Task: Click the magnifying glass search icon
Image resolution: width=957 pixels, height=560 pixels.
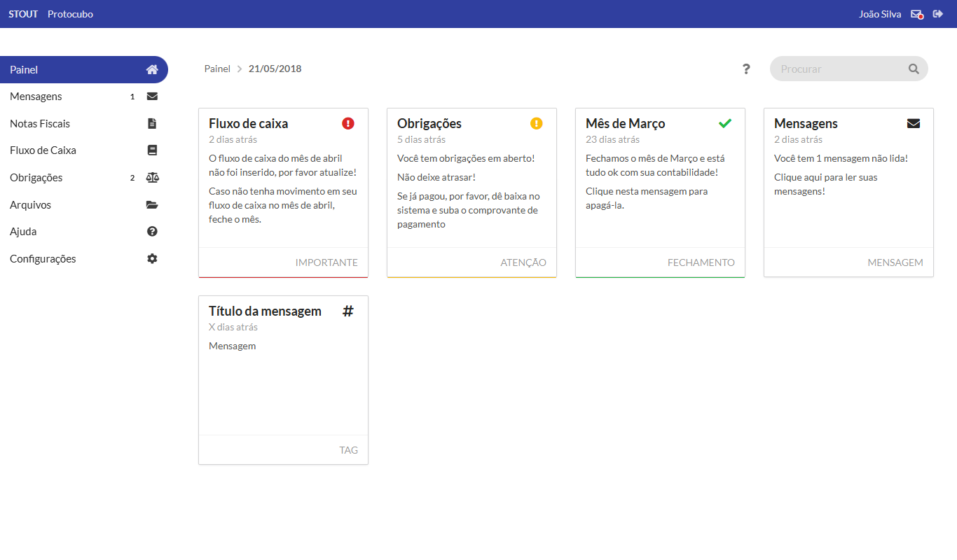Action: click(x=914, y=69)
